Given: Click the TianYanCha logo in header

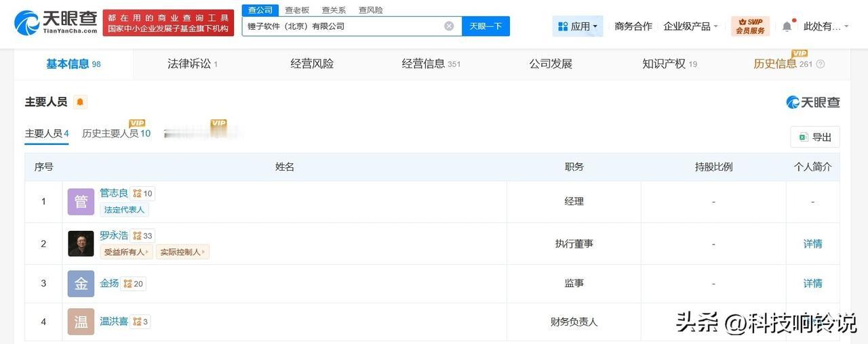Looking at the screenshot, I should point(56,23).
